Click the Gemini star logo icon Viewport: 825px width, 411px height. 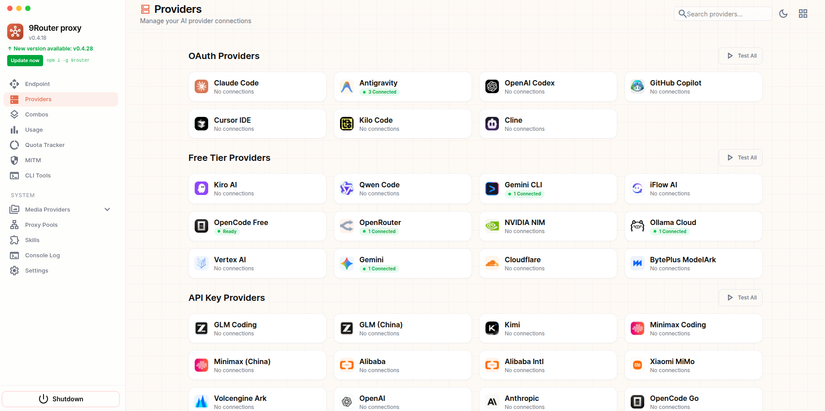click(x=347, y=264)
